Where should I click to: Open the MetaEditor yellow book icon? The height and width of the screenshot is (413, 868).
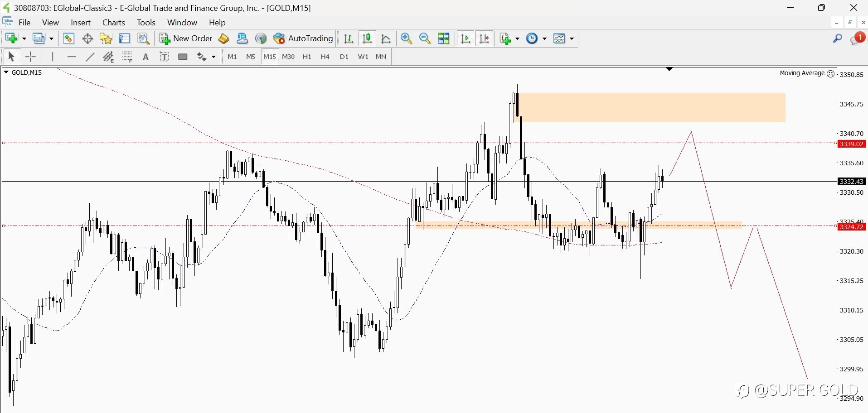point(223,38)
